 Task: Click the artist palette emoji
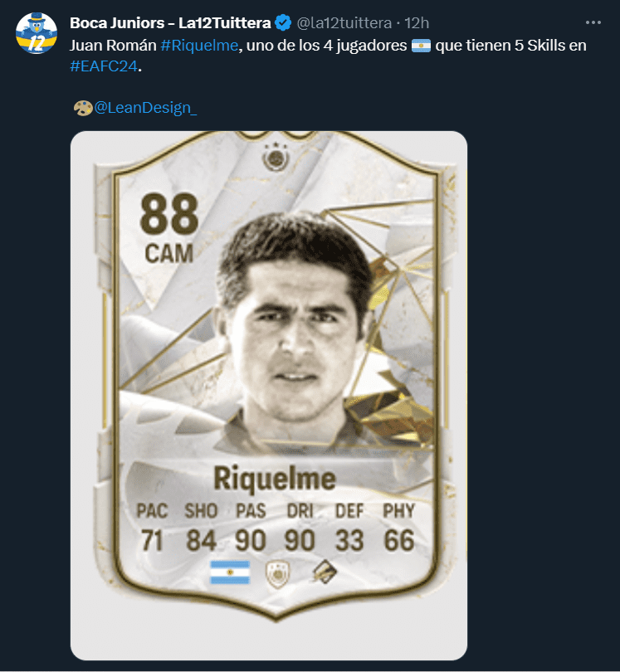coord(83,108)
